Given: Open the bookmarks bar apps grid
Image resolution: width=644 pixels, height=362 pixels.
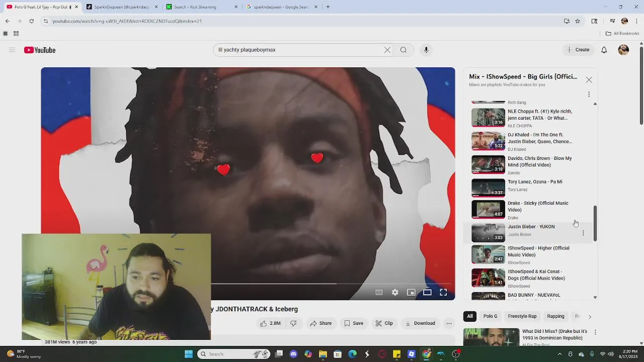Looking at the screenshot, I should tap(16, 34).
